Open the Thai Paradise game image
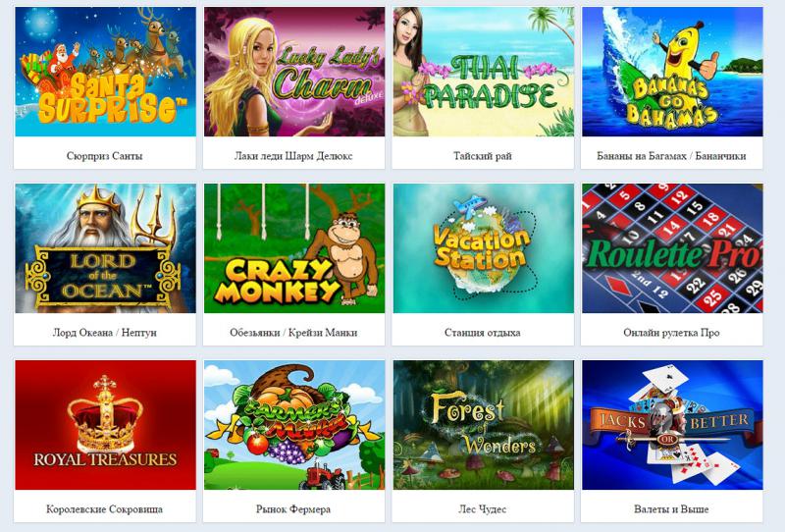Viewport: 785px width, 532px height. tap(483, 72)
